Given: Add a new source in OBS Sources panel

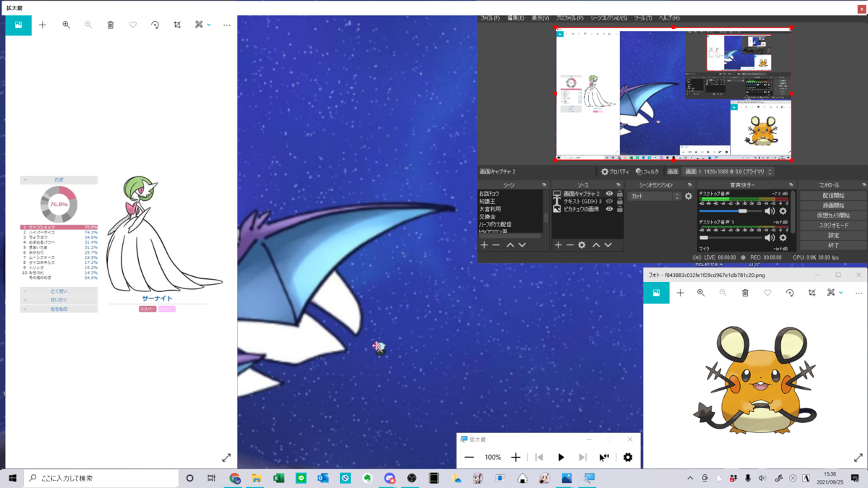Looking at the screenshot, I should 558,245.
